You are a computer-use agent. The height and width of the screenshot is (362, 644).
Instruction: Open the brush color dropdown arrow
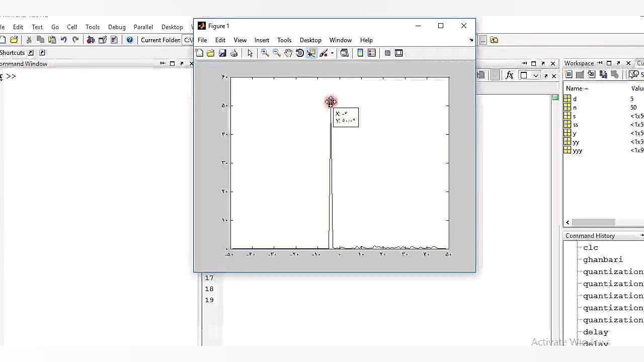click(x=332, y=53)
